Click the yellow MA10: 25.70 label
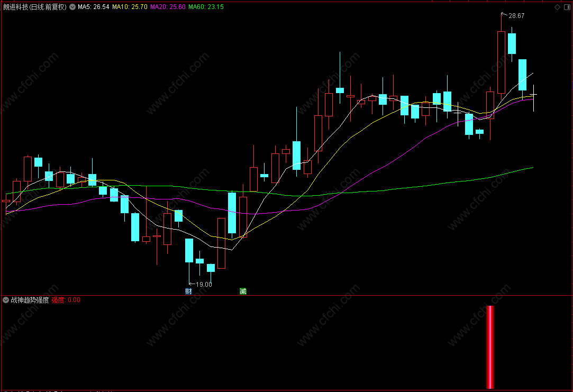573x392 pixels. (x=130, y=7)
